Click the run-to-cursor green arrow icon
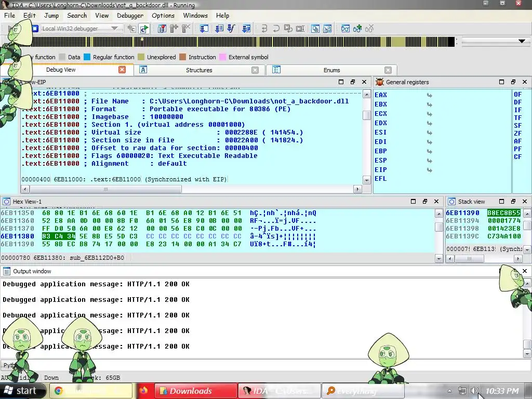This screenshot has width=532, height=399. tap(144, 29)
